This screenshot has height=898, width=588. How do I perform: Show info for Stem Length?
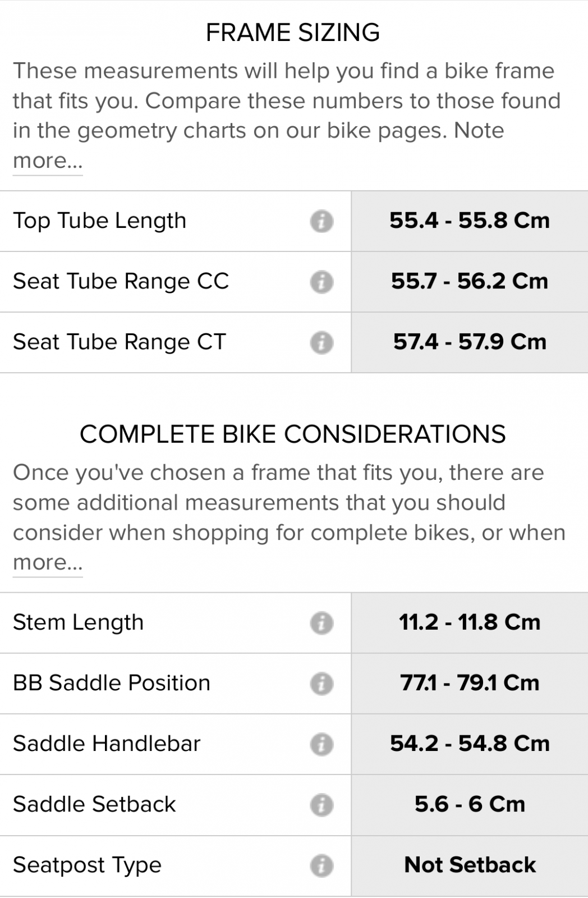pyautogui.click(x=321, y=623)
